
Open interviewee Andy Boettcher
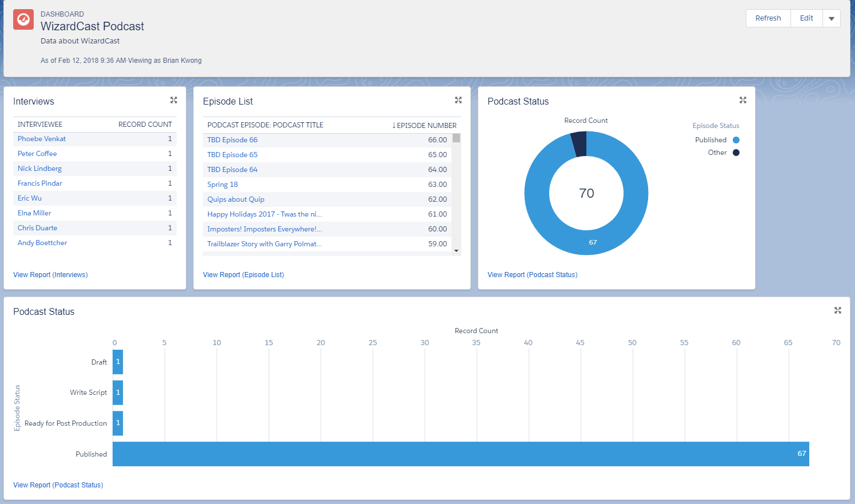(x=42, y=243)
